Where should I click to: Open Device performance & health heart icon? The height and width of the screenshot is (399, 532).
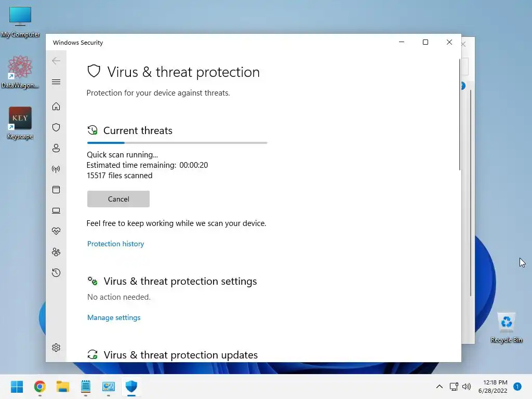(x=56, y=231)
